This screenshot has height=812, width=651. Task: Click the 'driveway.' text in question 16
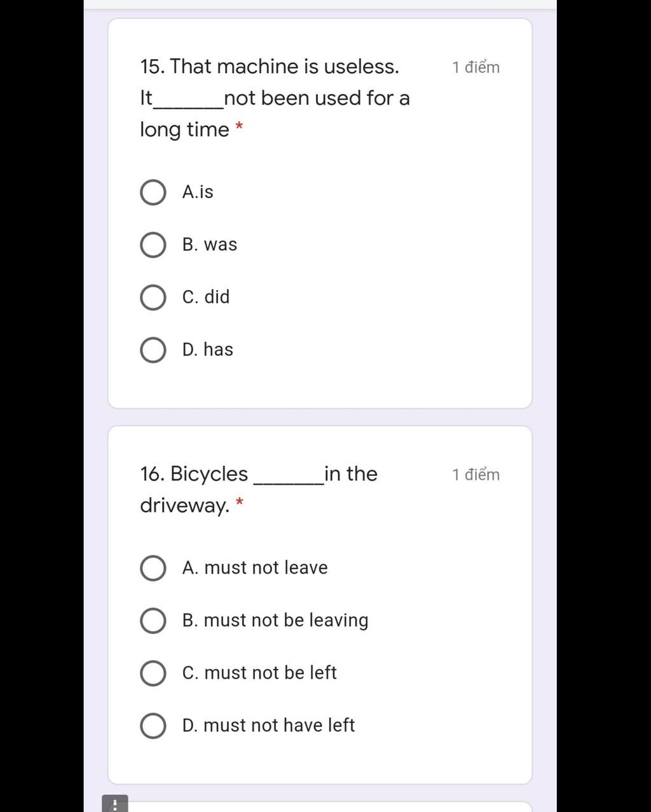coord(184,506)
